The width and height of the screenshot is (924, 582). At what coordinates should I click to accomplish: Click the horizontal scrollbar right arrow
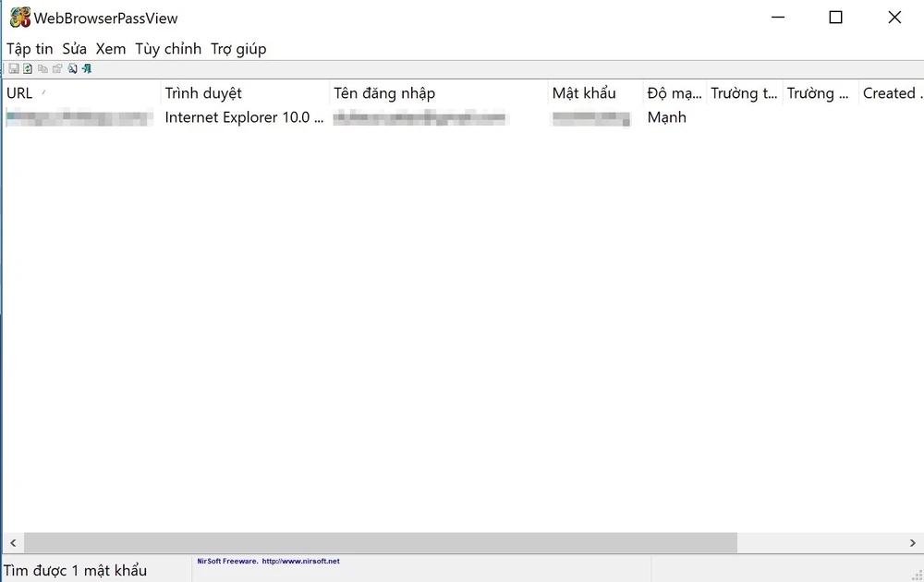(x=912, y=542)
